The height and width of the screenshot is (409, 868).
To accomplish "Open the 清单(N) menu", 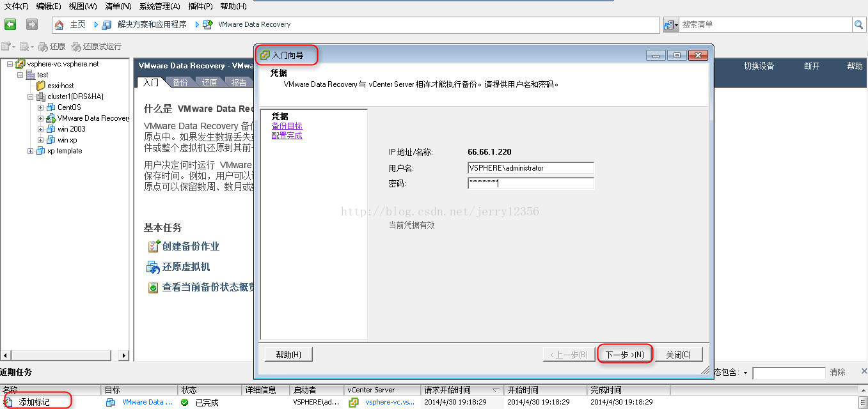I will [x=118, y=6].
